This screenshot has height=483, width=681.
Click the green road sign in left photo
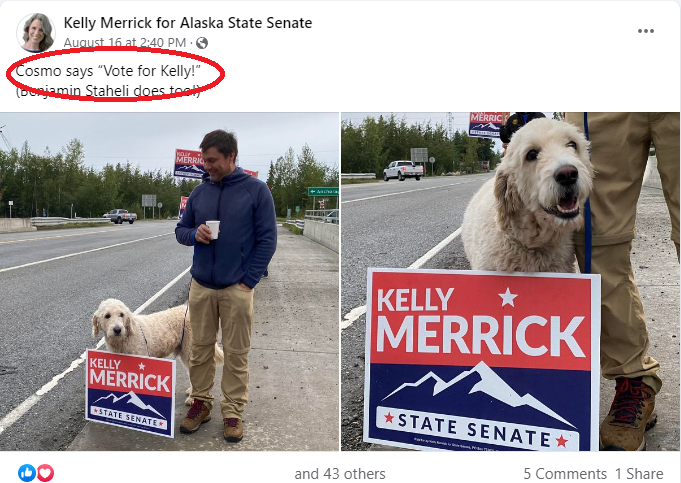[323, 191]
